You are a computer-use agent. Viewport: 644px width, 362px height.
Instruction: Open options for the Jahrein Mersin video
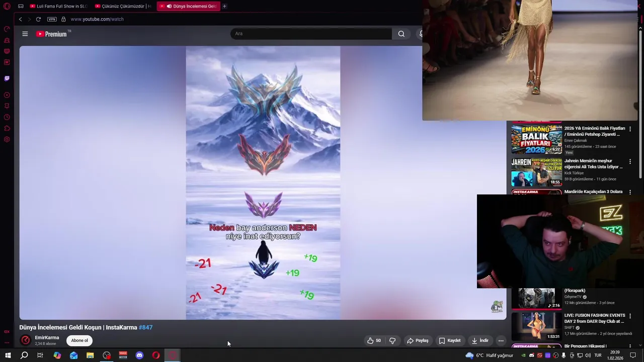(x=630, y=162)
